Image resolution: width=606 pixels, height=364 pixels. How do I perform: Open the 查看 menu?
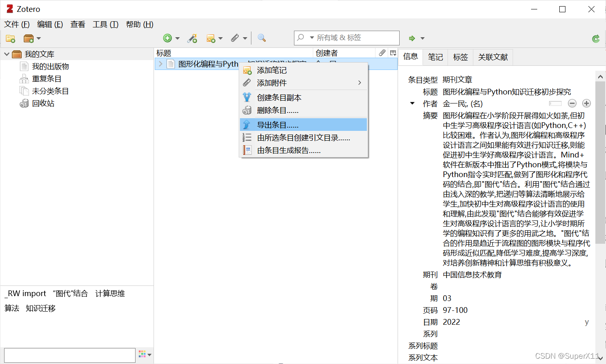tap(78, 25)
